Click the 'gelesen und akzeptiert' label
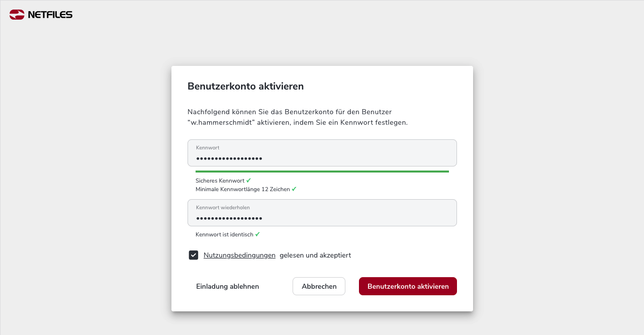Image resolution: width=644 pixels, height=335 pixels. [315, 255]
